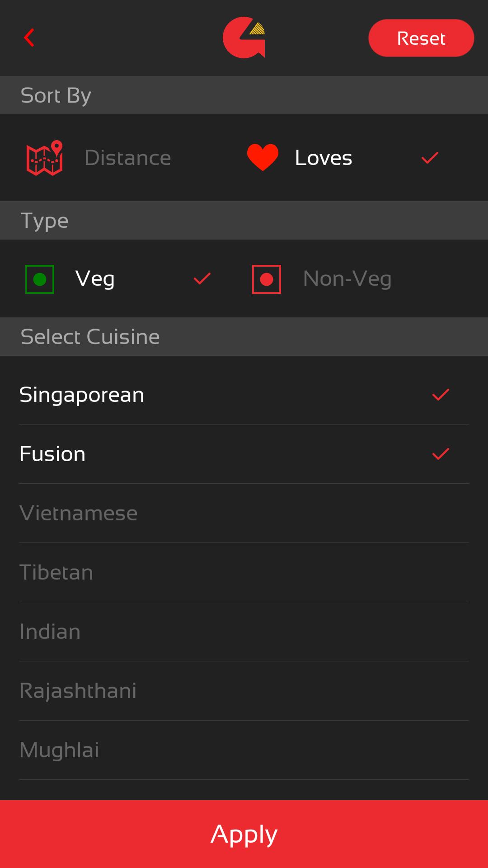Open the Sort By section header
The width and height of the screenshot is (488, 868).
point(56,95)
